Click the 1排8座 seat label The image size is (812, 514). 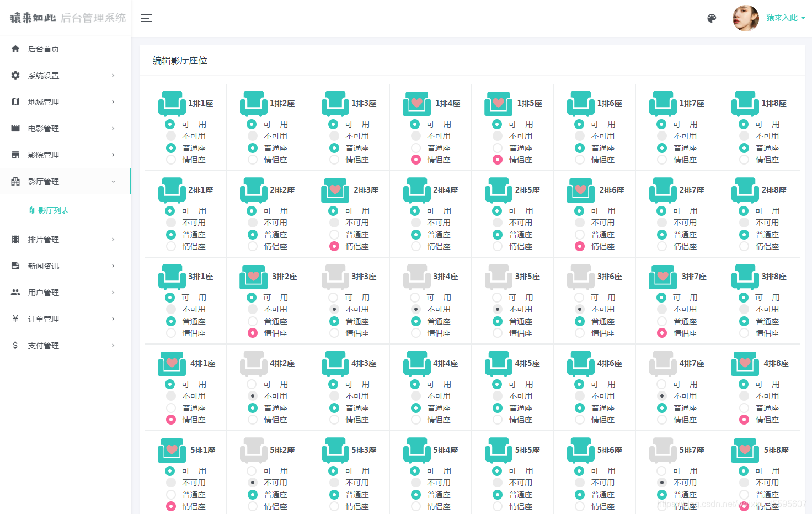pos(774,103)
